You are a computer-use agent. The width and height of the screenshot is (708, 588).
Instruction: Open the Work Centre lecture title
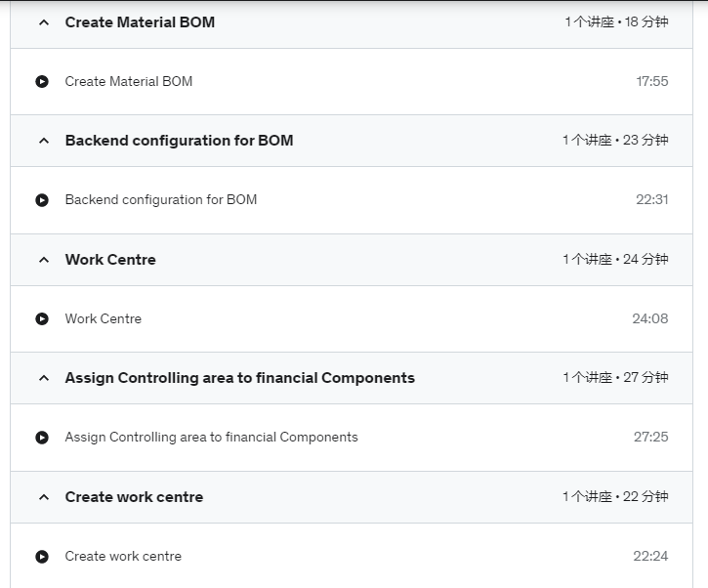[104, 318]
